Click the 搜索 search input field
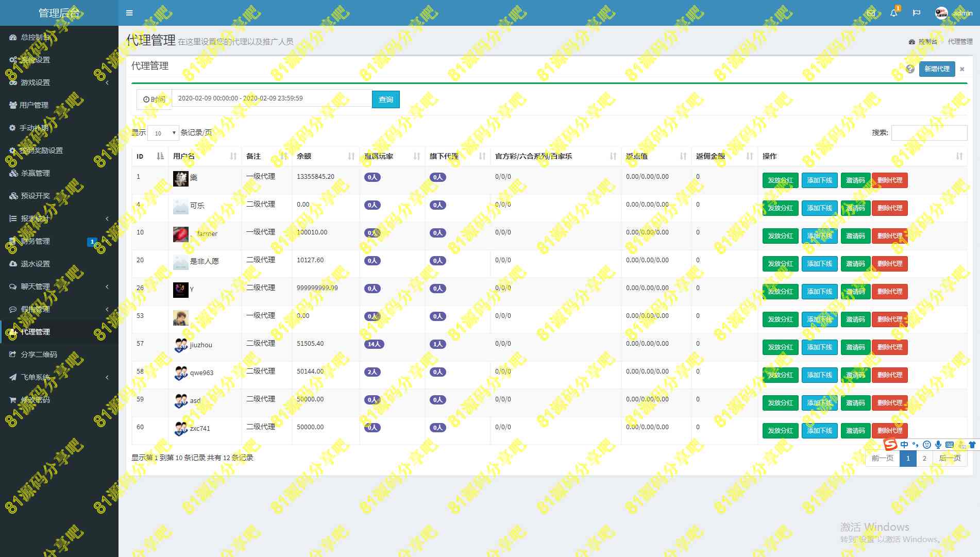980x557 pixels. (928, 133)
